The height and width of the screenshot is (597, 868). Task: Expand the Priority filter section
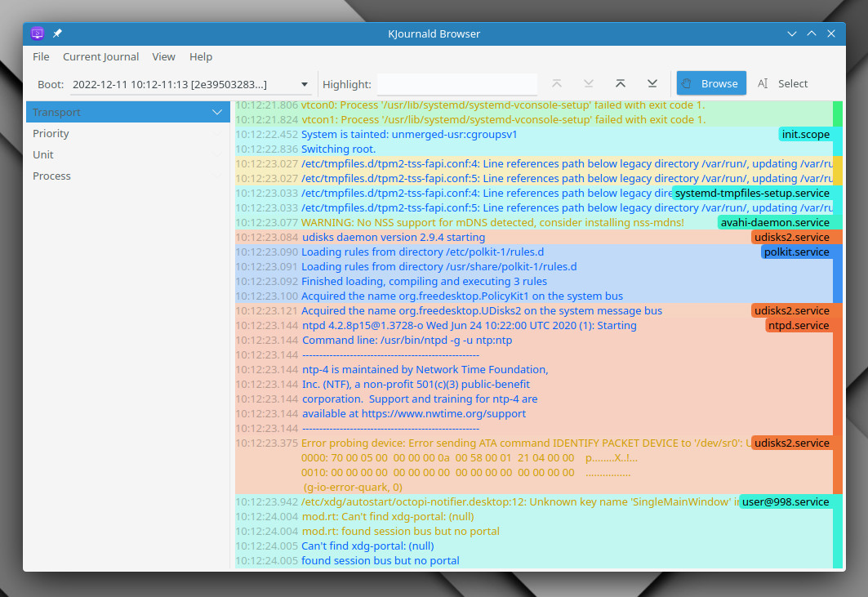point(128,133)
